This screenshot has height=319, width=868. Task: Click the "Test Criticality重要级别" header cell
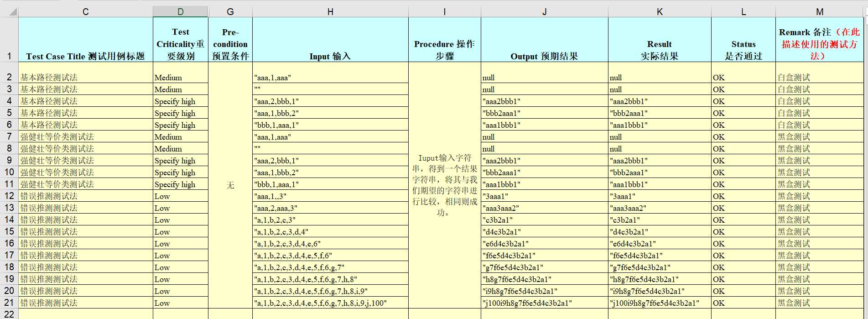pyautogui.click(x=181, y=40)
